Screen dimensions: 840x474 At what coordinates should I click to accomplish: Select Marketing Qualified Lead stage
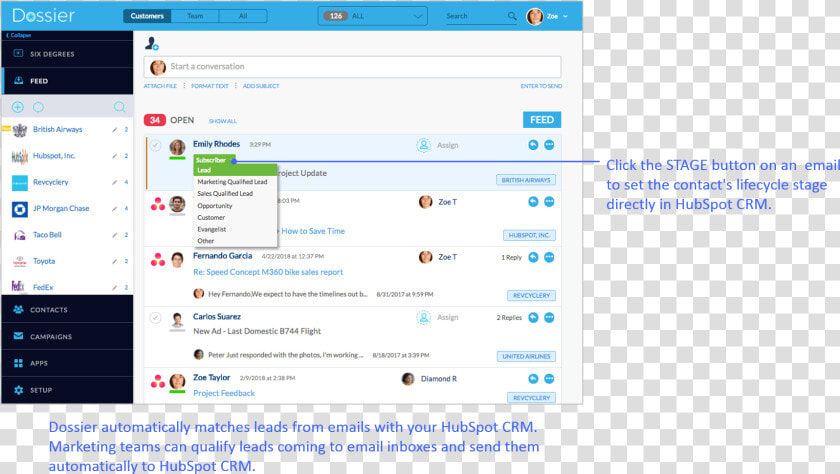point(232,182)
